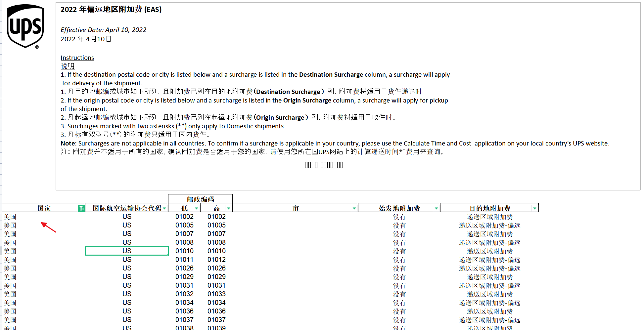This screenshot has width=644, height=330.
Task: Select US code cell in 01002 row
Action: pos(127,217)
